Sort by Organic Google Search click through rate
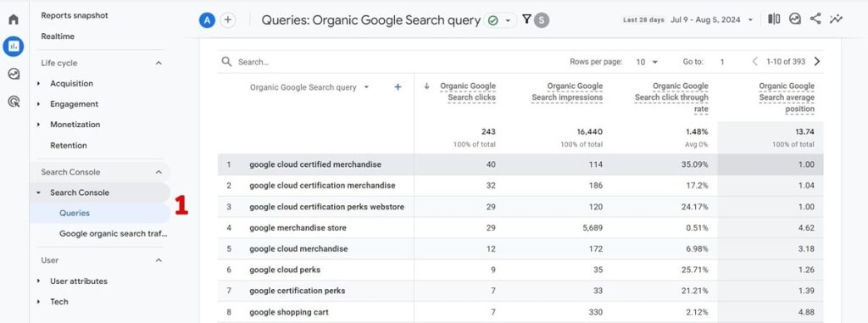 coord(671,97)
